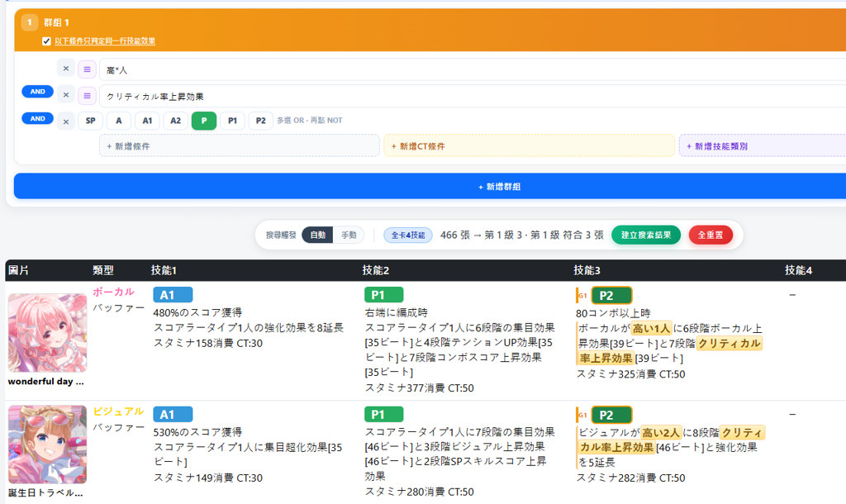Click the 群組 1 header number badge

(x=30, y=22)
